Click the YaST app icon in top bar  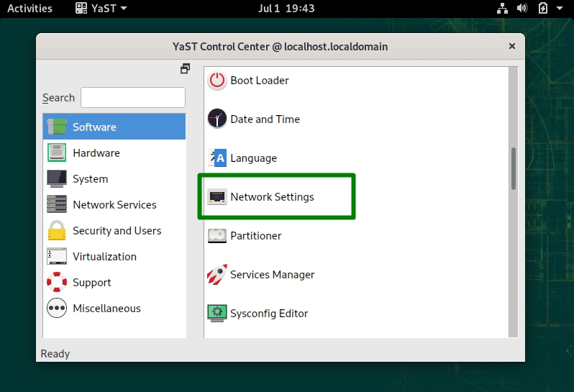point(81,8)
